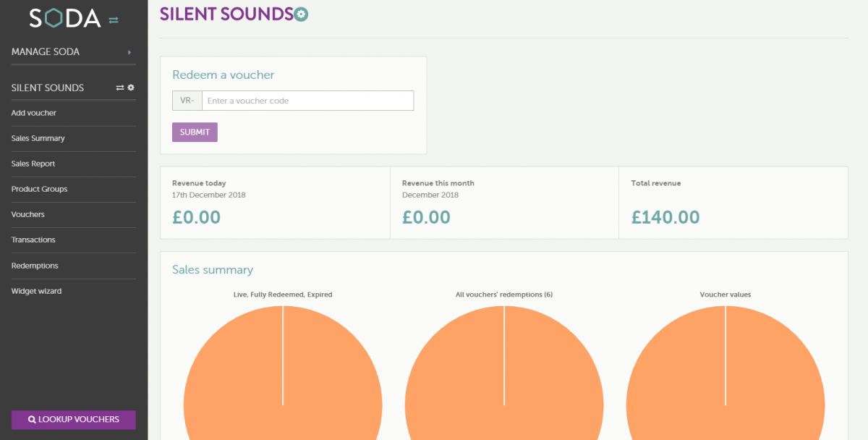Click the SODA logo
Screen dimensions: 868x440
coord(64,18)
